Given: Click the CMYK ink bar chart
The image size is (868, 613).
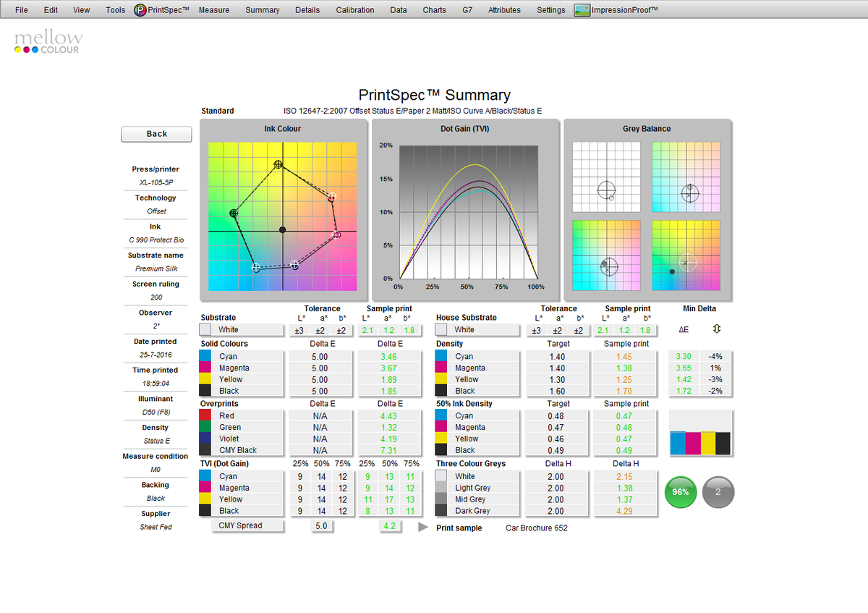Looking at the screenshot, I should coord(701,434).
